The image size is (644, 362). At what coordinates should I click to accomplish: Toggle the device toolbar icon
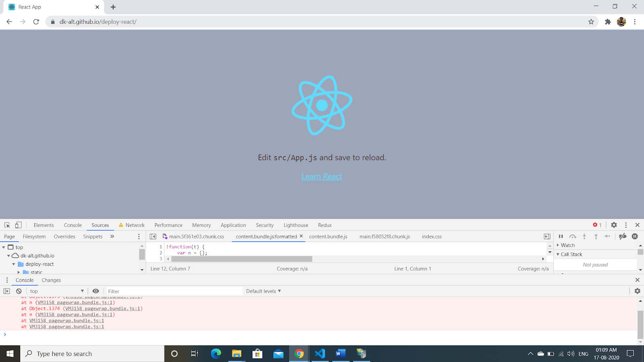(18, 225)
